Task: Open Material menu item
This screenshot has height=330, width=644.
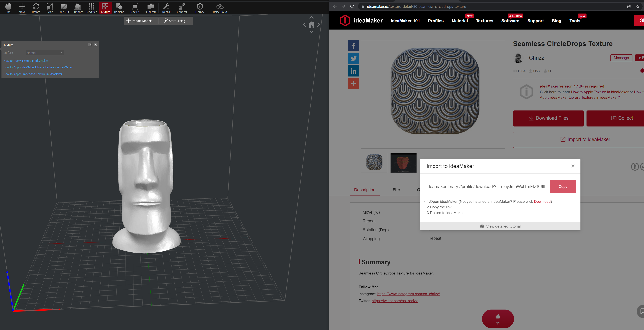Action: coord(459,21)
